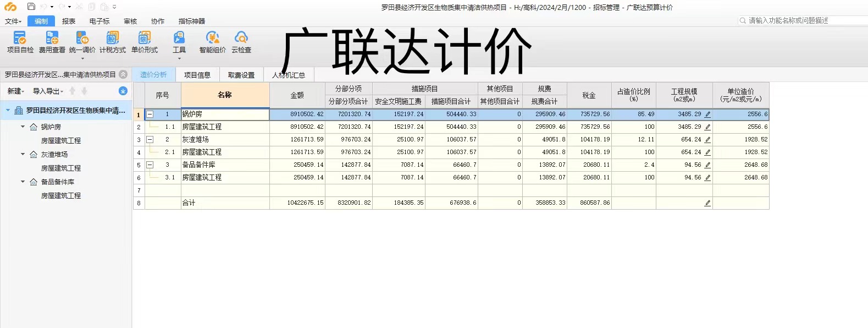Screen dimensions: 868x328
Task: Click the edit pencil in 合计 row
Action: tap(707, 203)
